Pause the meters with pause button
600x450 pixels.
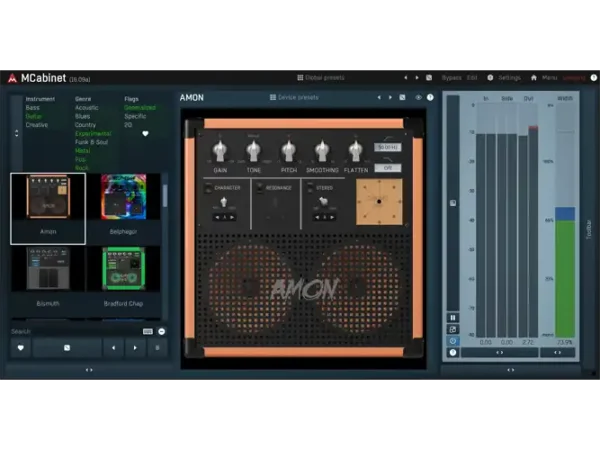(453, 318)
